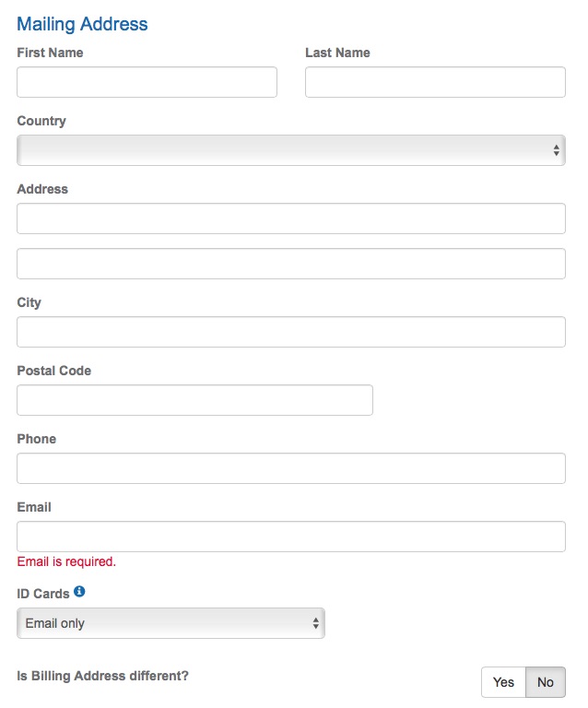Click the ID Cards dropdown arrows
The height and width of the screenshot is (708, 588).
(316, 623)
